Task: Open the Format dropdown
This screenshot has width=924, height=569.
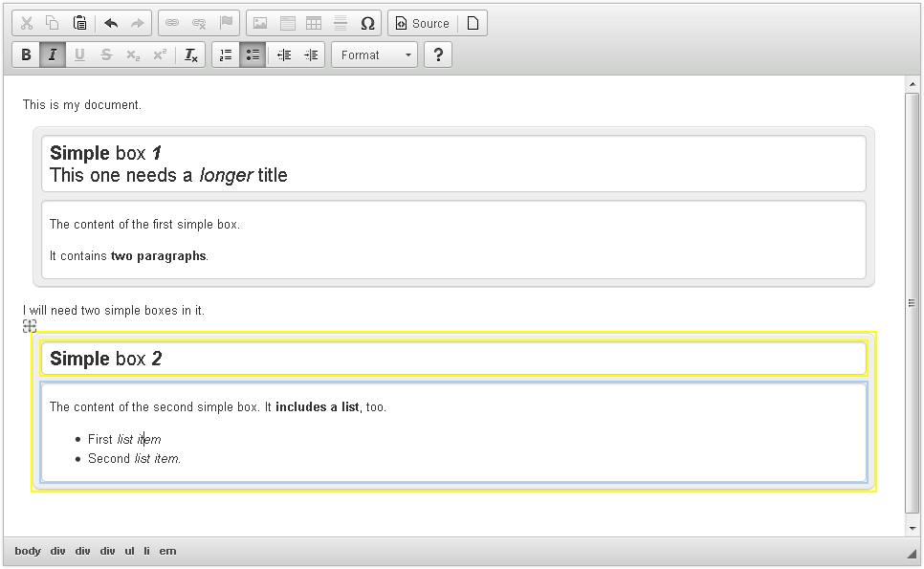Action: [x=374, y=55]
